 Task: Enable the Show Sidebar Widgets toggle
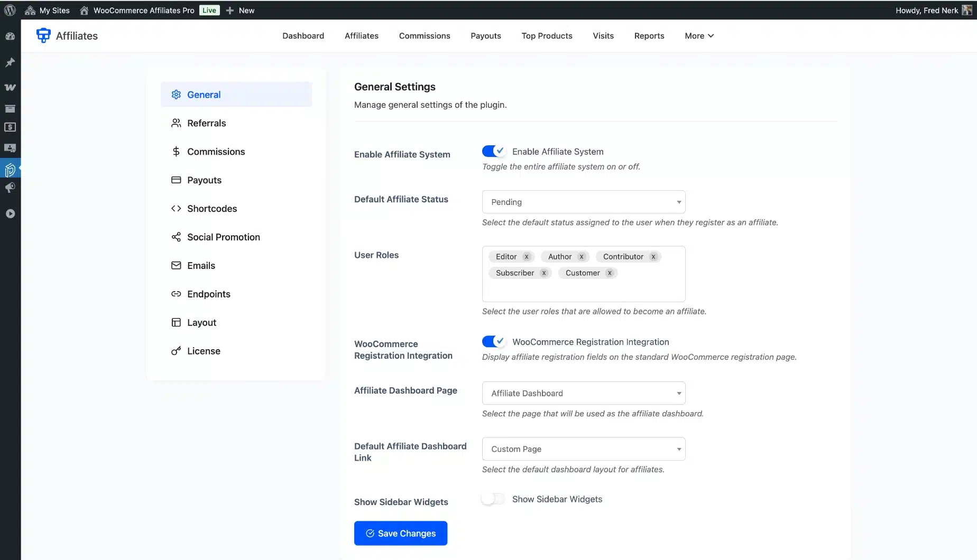tap(493, 499)
